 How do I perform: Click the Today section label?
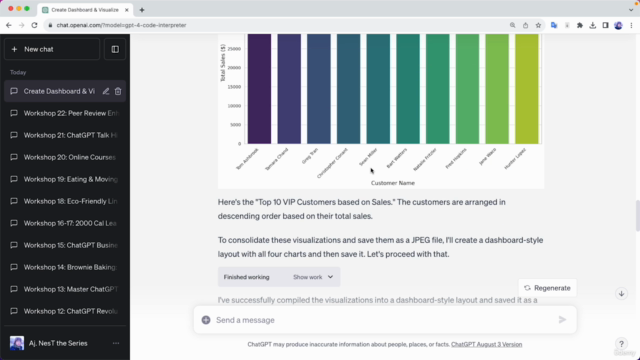(18, 72)
